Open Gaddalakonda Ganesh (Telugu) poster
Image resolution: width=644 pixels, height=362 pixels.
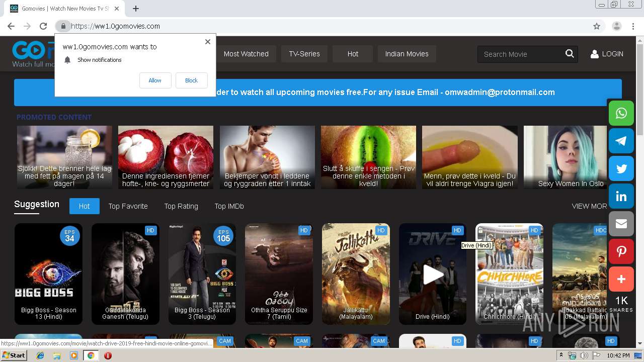point(125,275)
